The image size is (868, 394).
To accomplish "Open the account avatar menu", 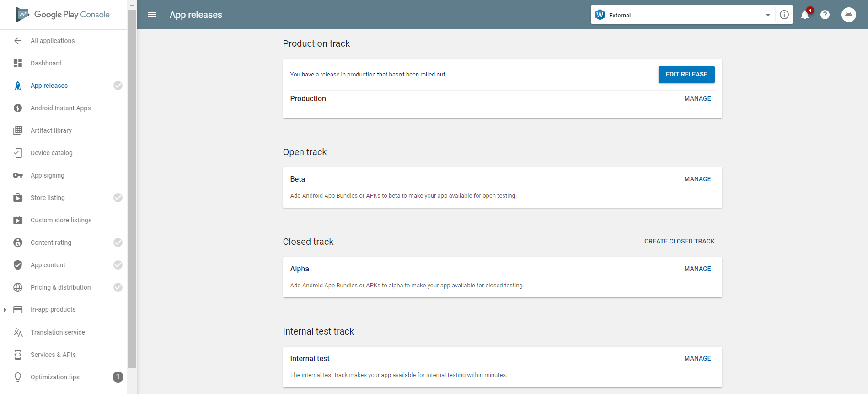I will click(849, 15).
